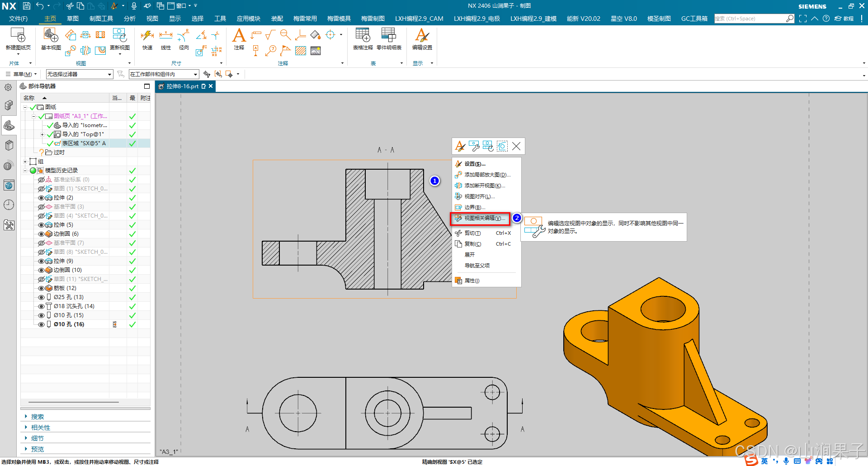Open the 文件(F) menu
Screen dimensions: 868x466
(x=18, y=19)
